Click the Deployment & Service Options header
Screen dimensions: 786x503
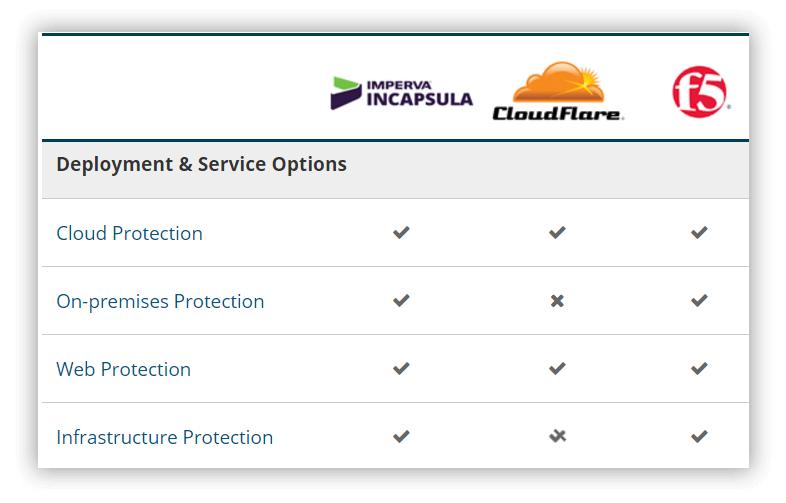(x=201, y=164)
